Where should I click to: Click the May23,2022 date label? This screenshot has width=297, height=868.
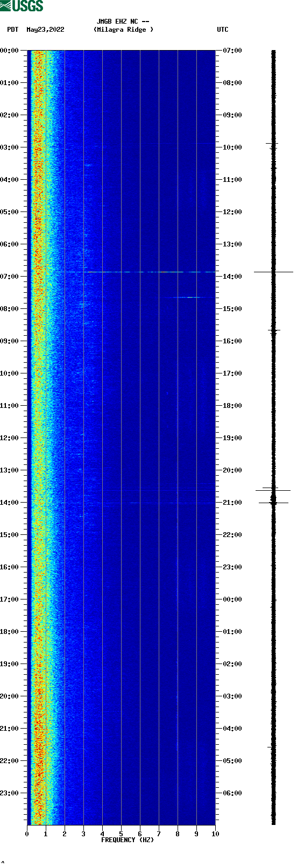pyautogui.click(x=45, y=30)
